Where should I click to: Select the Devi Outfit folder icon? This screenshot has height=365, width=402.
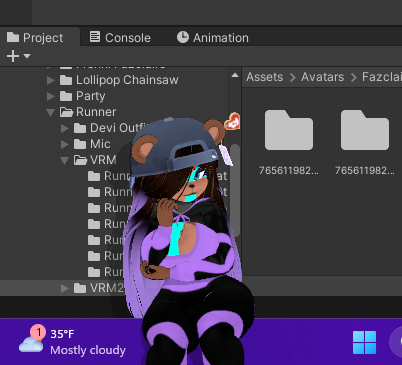click(80, 128)
